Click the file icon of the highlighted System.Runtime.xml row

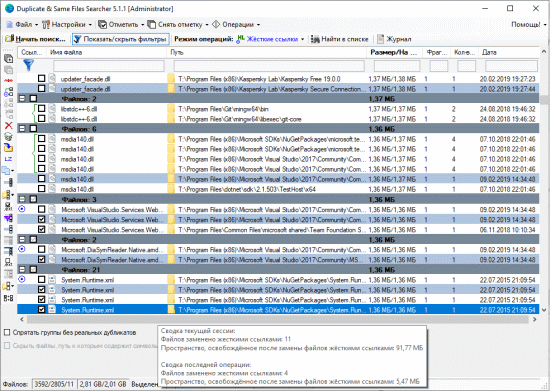[52, 310]
